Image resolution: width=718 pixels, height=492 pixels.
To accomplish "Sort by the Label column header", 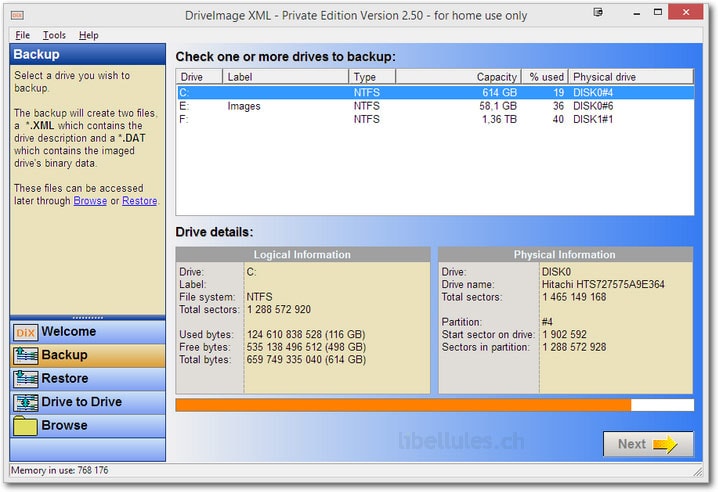I will (285, 77).
